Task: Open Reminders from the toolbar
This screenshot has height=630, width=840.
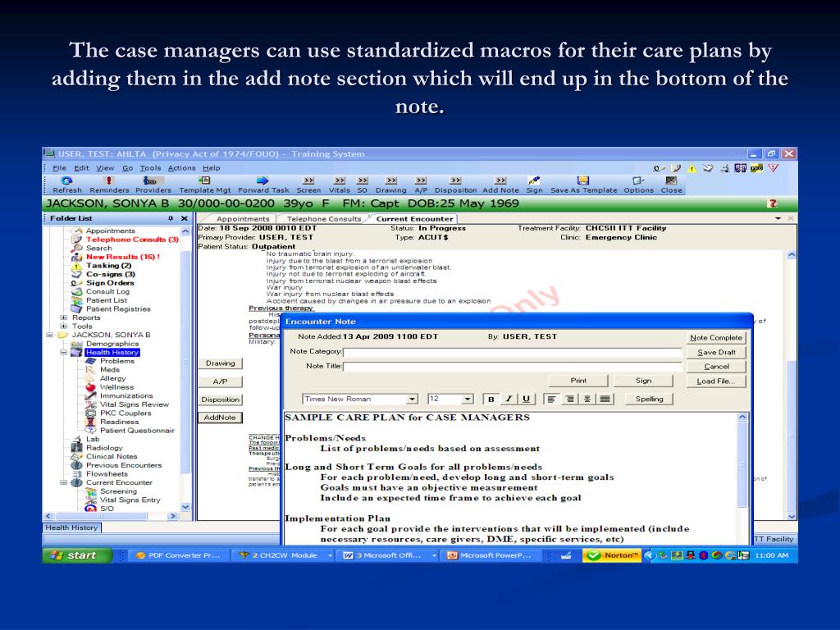Action: 109,185
